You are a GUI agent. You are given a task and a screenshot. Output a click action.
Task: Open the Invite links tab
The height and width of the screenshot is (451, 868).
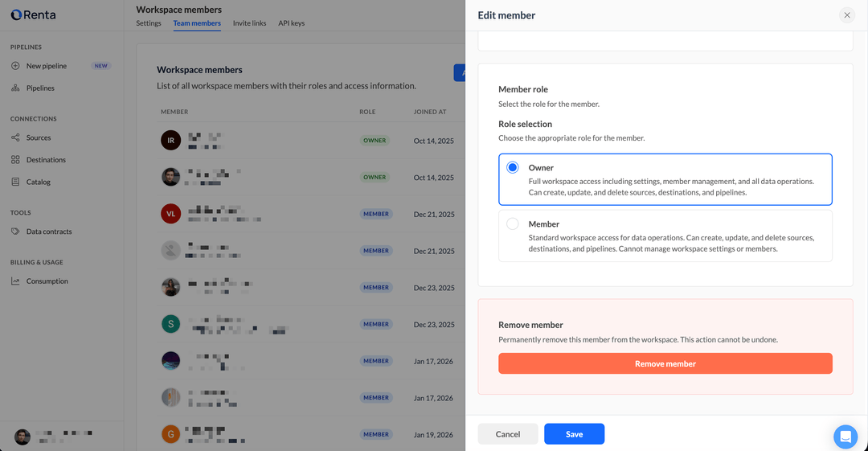pyautogui.click(x=249, y=23)
